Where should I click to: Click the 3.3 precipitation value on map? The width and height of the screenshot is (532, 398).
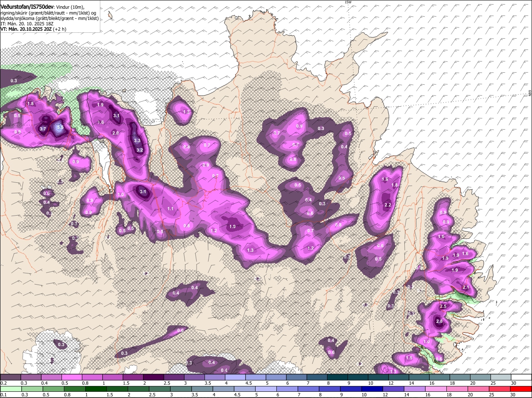coord(138,140)
